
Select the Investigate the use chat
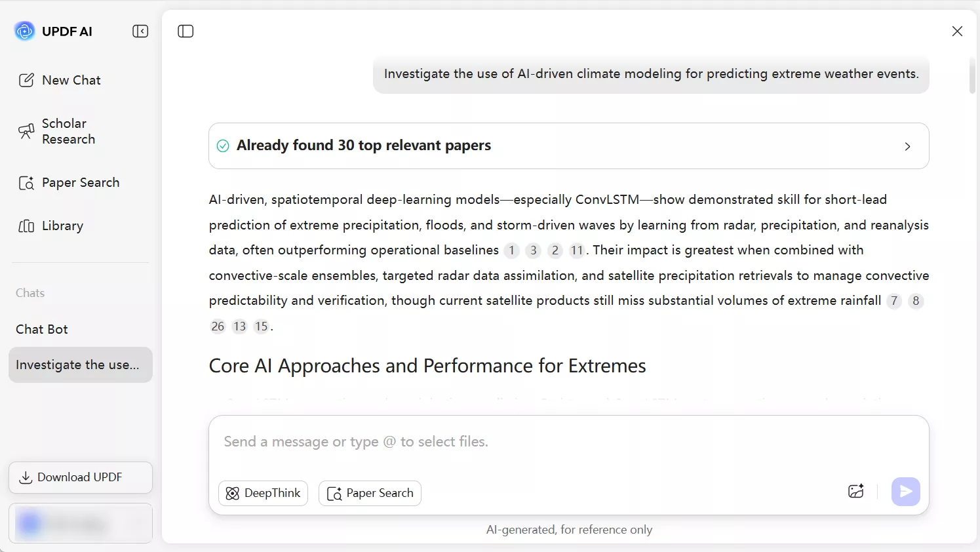pyautogui.click(x=80, y=365)
